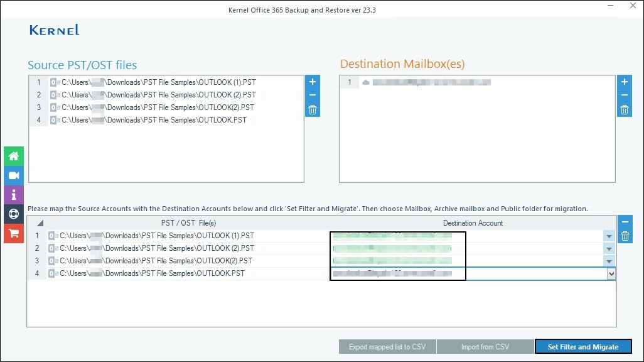
Task: Click PST / OST File(s) column header
Action: pyautogui.click(x=188, y=223)
